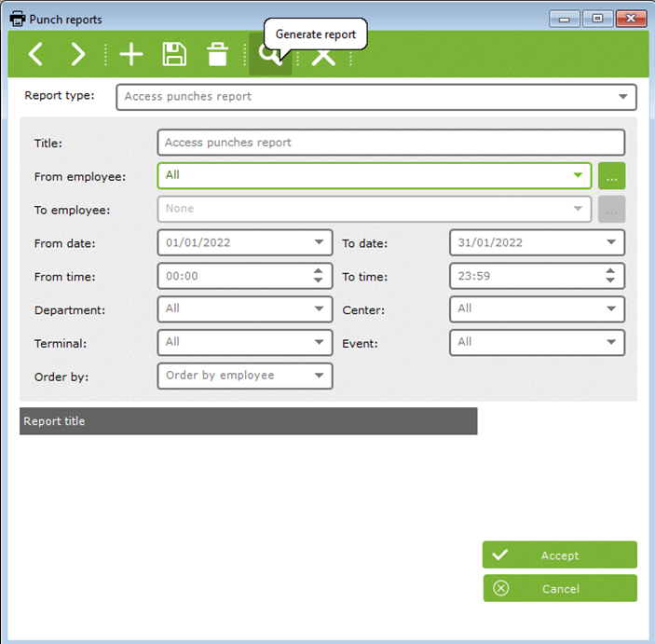Viewport: 655px width, 644px height.
Task: Maximize the Punch reports window
Action: (598, 19)
